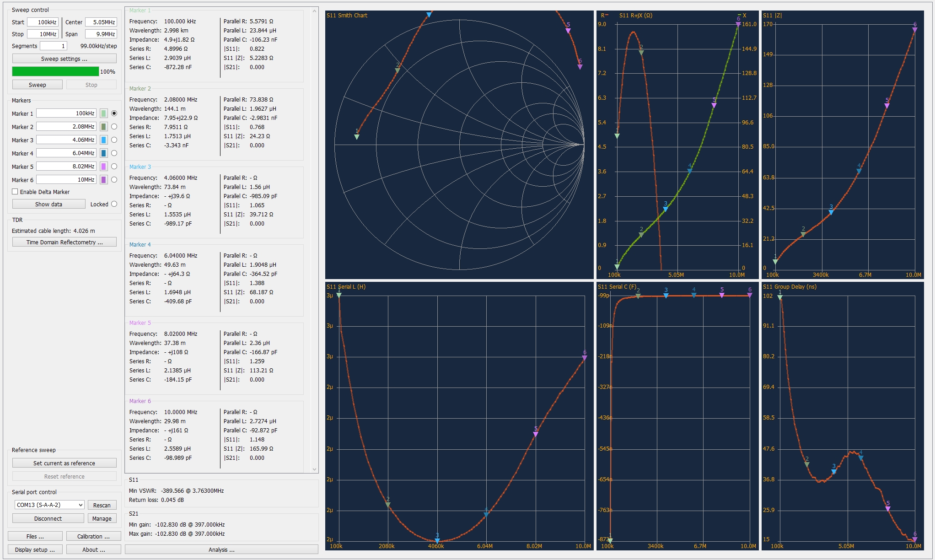This screenshot has height=560, width=935.
Task: Click the disabled Stop button
Action: [x=91, y=85]
